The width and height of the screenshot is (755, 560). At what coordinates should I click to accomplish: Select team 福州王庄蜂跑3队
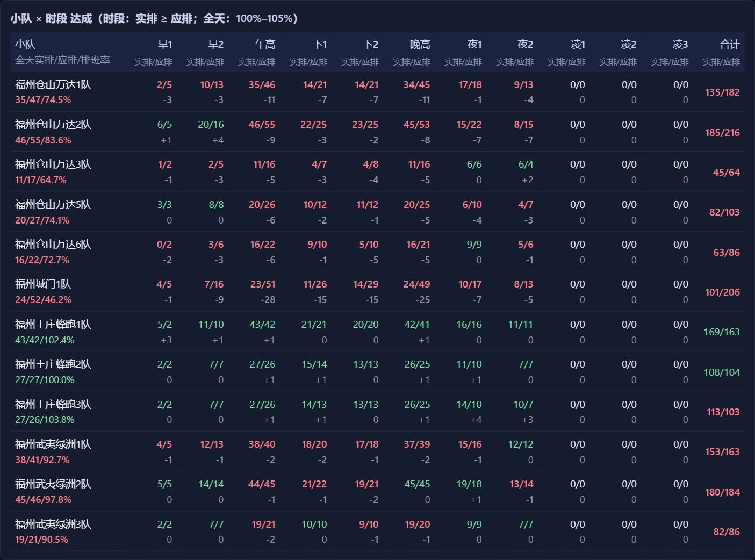[53, 405]
